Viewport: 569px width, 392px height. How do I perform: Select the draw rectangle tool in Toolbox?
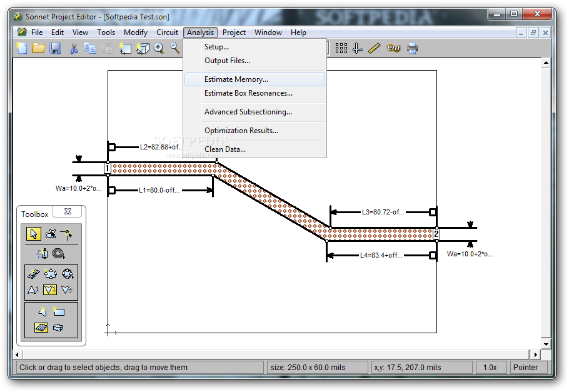click(58, 311)
